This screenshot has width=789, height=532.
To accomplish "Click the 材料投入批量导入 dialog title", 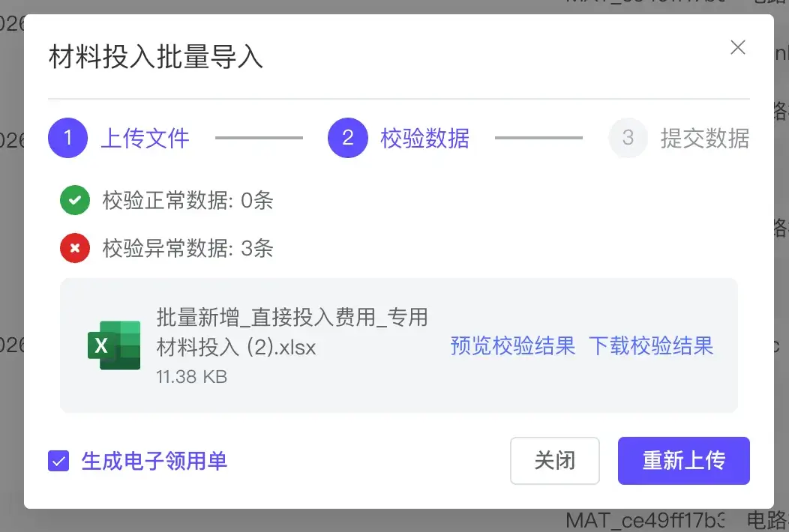I will click(x=156, y=57).
